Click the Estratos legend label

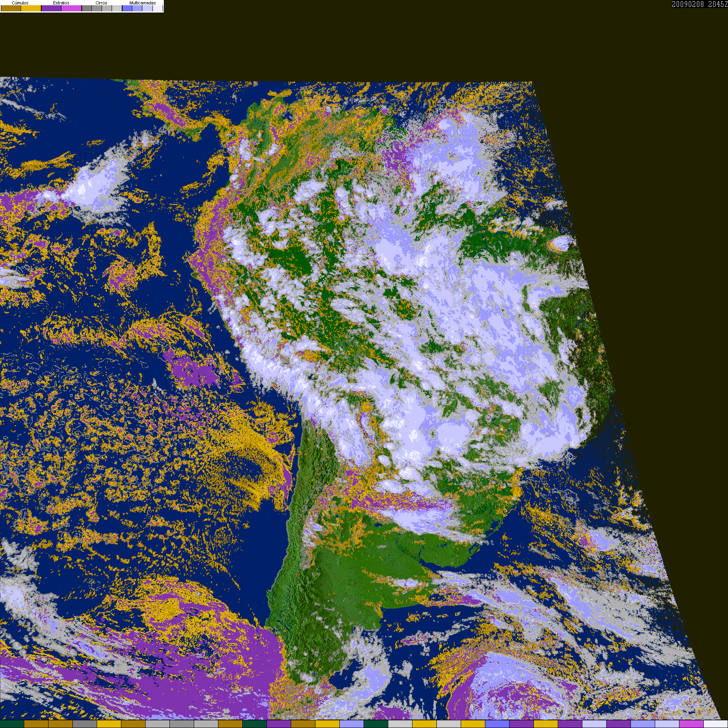61,3
